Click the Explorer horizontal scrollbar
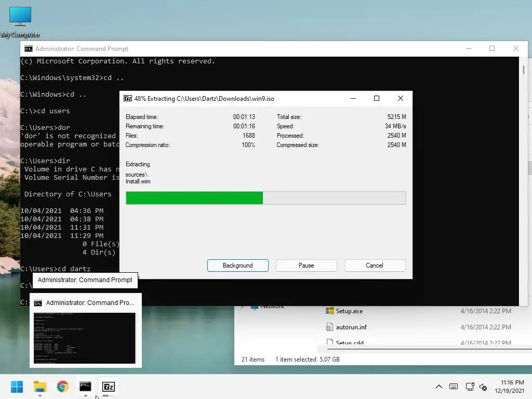This screenshot has width=532, height=399. tap(430, 349)
